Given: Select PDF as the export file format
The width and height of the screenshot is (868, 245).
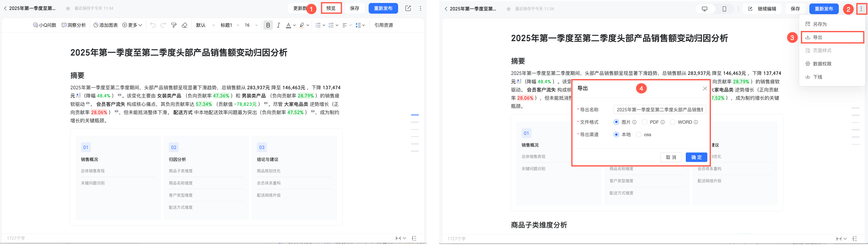Looking at the screenshot, I should coord(645,122).
